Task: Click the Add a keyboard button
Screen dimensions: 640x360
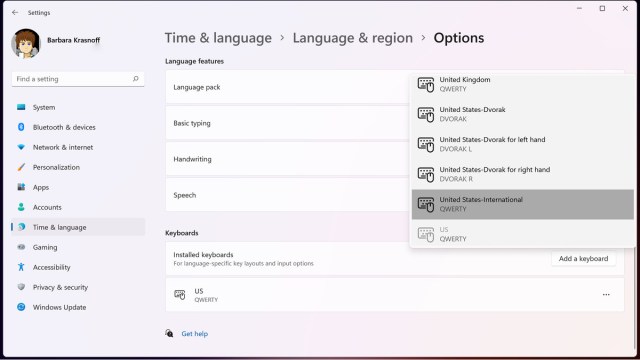Action: point(583,259)
